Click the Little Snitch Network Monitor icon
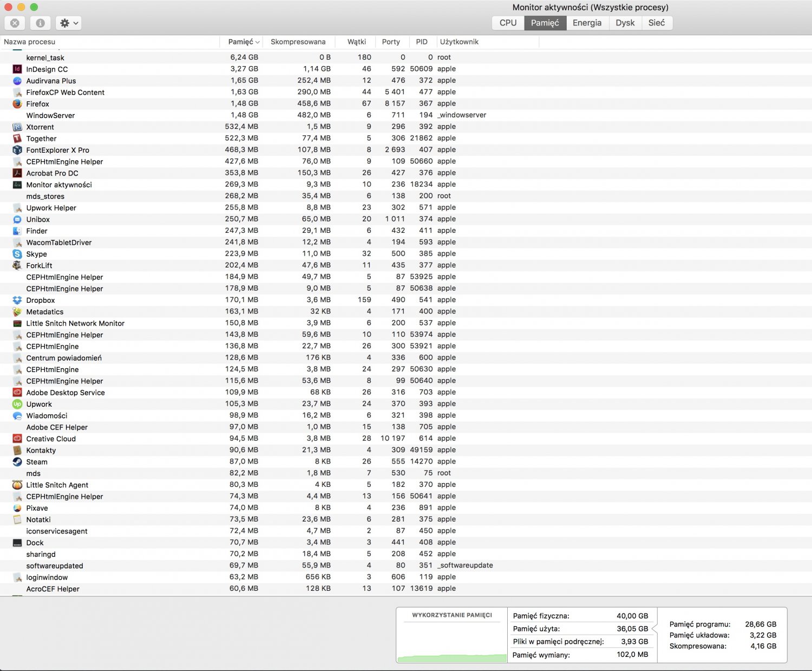This screenshot has width=812, height=671. (17, 323)
